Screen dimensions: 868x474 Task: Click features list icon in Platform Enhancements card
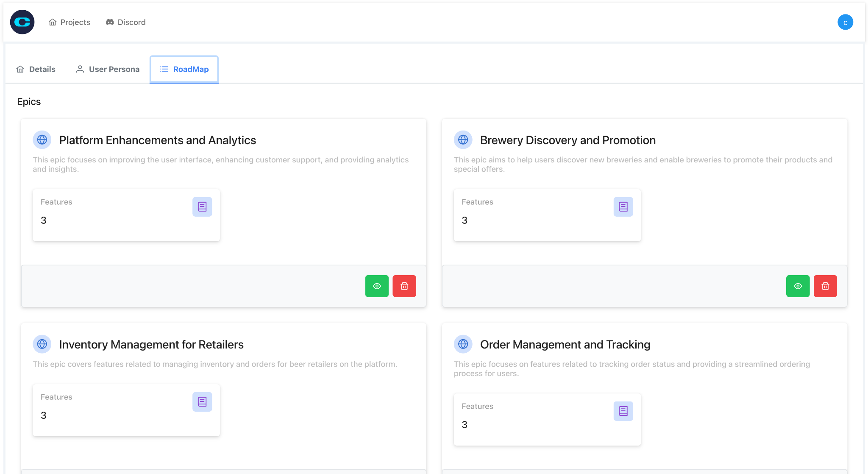click(202, 207)
